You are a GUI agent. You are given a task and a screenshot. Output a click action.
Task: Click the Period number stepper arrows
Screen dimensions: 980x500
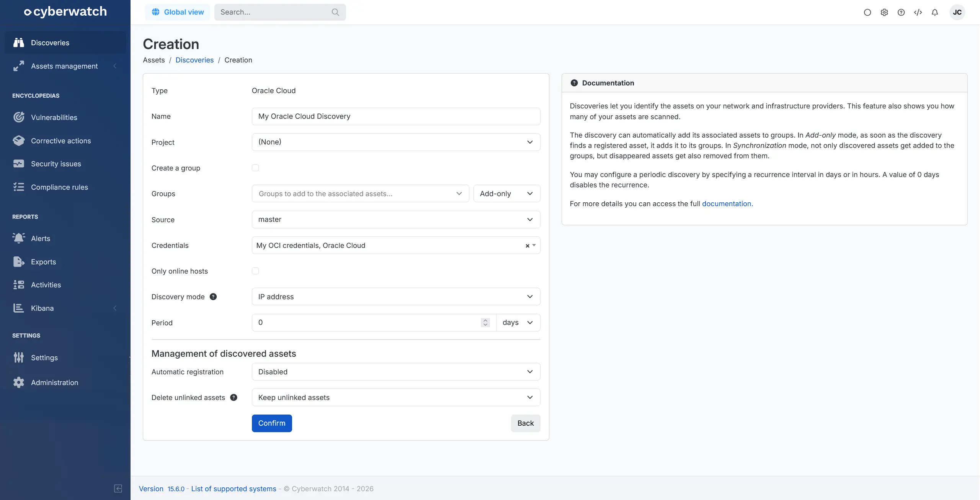click(x=485, y=323)
